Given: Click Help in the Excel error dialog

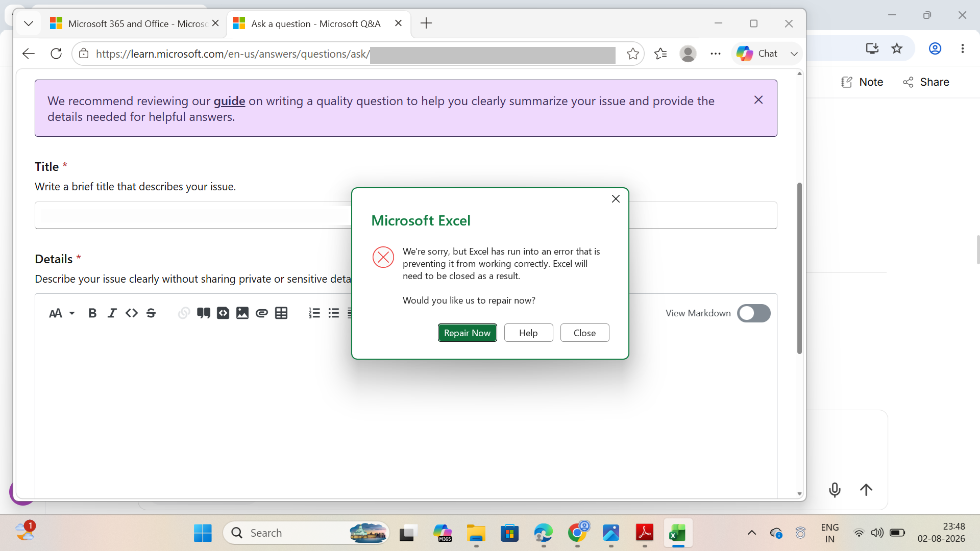Looking at the screenshot, I should pyautogui.click(x=528, y=333).
